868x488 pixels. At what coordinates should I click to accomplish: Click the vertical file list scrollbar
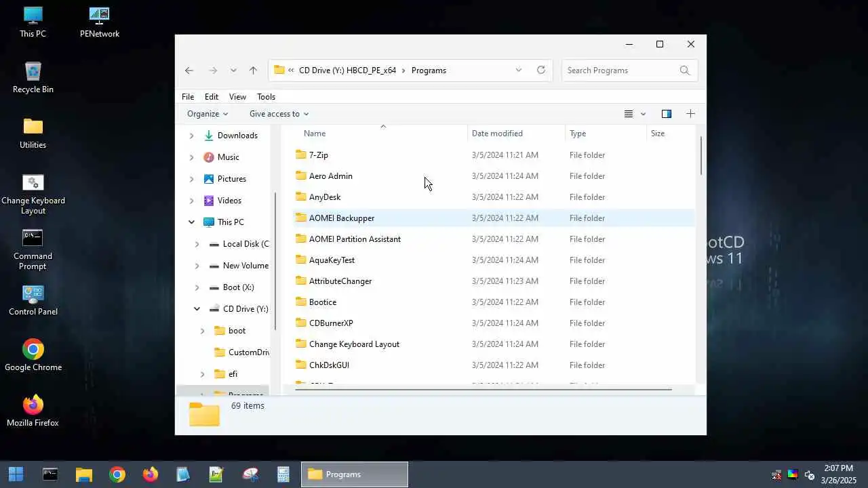point(701,155)
